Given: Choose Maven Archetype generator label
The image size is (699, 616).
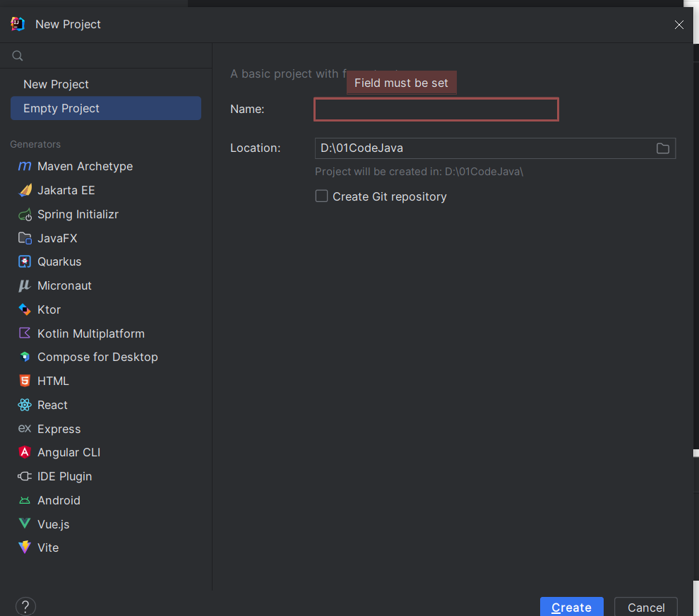Looking at the screenshot, I should 85,167.
